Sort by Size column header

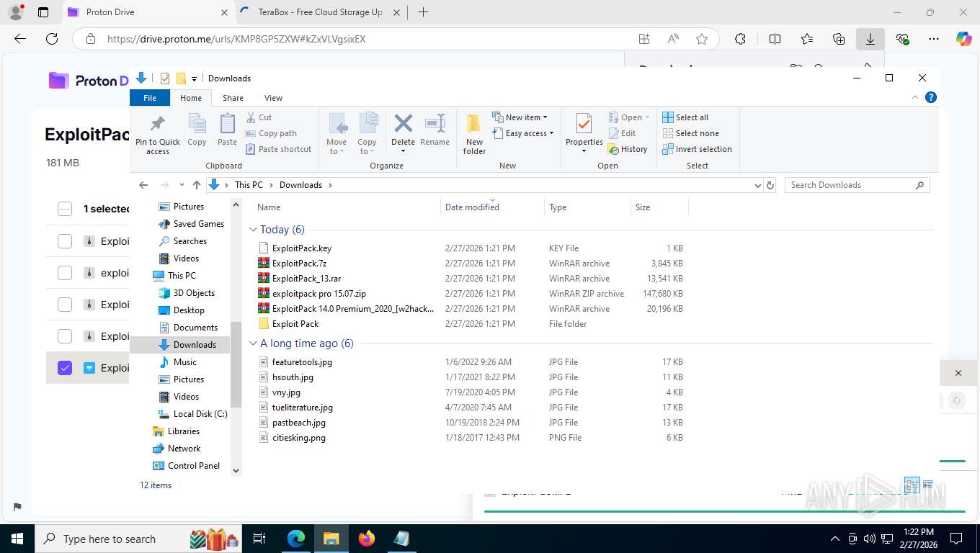pos(659,207)
